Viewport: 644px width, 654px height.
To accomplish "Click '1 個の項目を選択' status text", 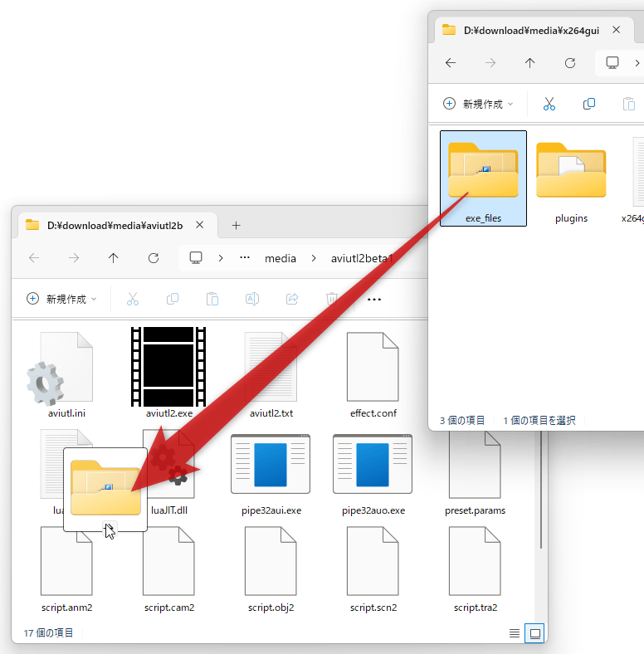I will point(539,421).
